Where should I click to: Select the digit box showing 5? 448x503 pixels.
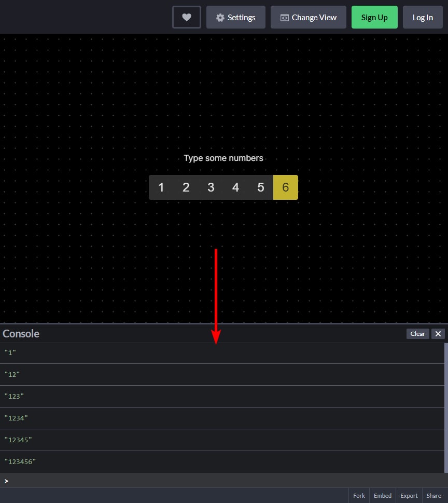261,187
